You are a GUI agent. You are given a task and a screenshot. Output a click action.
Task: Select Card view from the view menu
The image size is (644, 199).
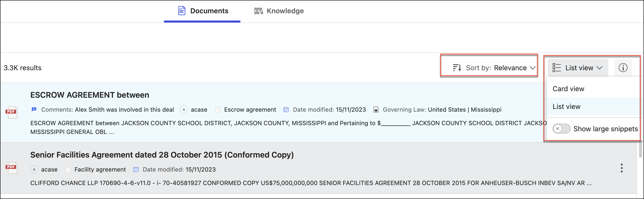tap(568, 89)
